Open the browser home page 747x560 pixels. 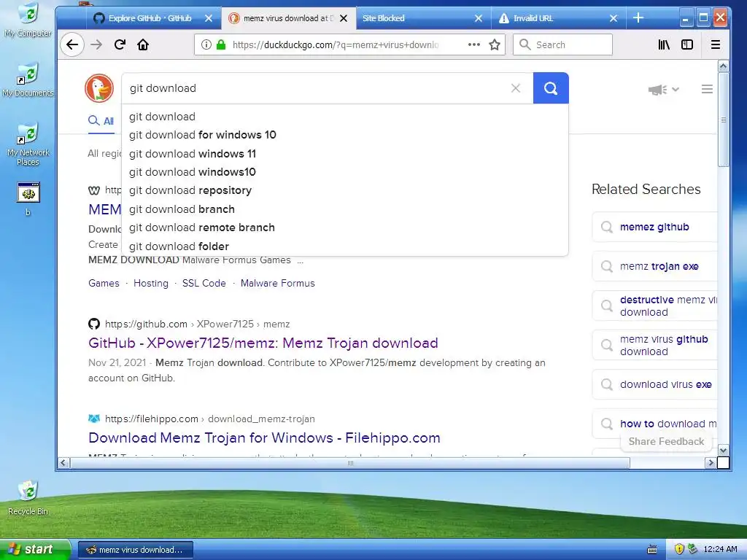[143, 44]
